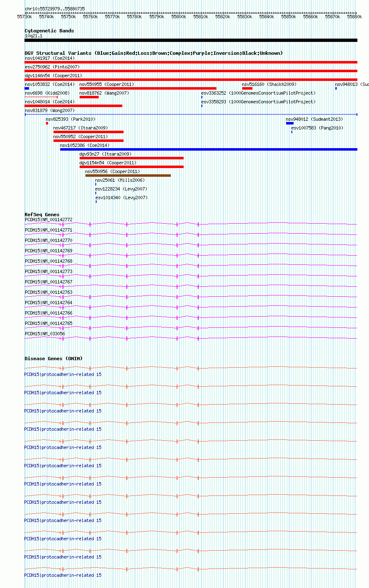Select the esv2750962 (Pinto2007) variant label
The width and height of the screenshot is (369, 588).
pos(52,67)
